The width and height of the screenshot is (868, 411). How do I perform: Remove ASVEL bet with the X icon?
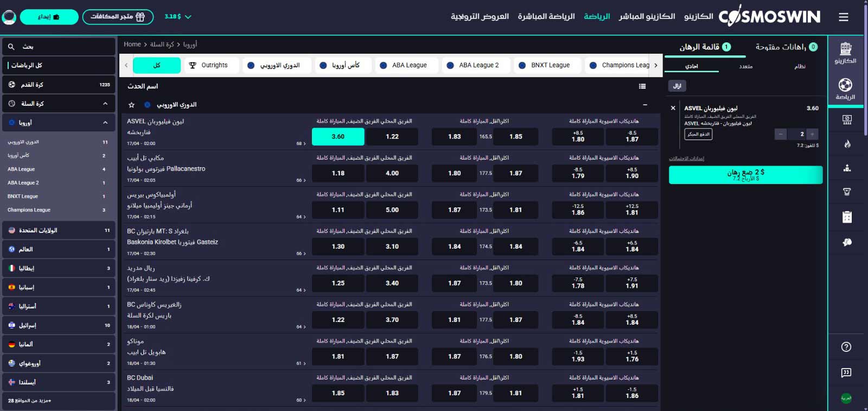tap(673, 108)
